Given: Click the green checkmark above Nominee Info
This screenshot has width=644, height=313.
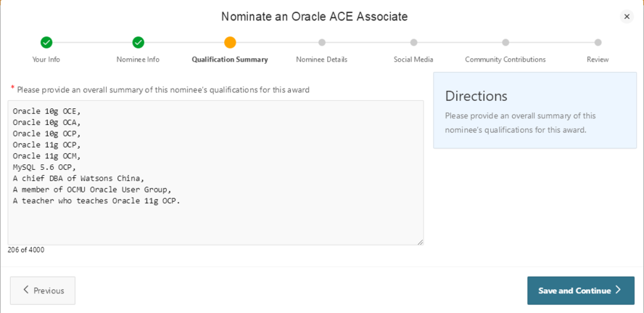Looking at the screenshot, I should point(138,42).
